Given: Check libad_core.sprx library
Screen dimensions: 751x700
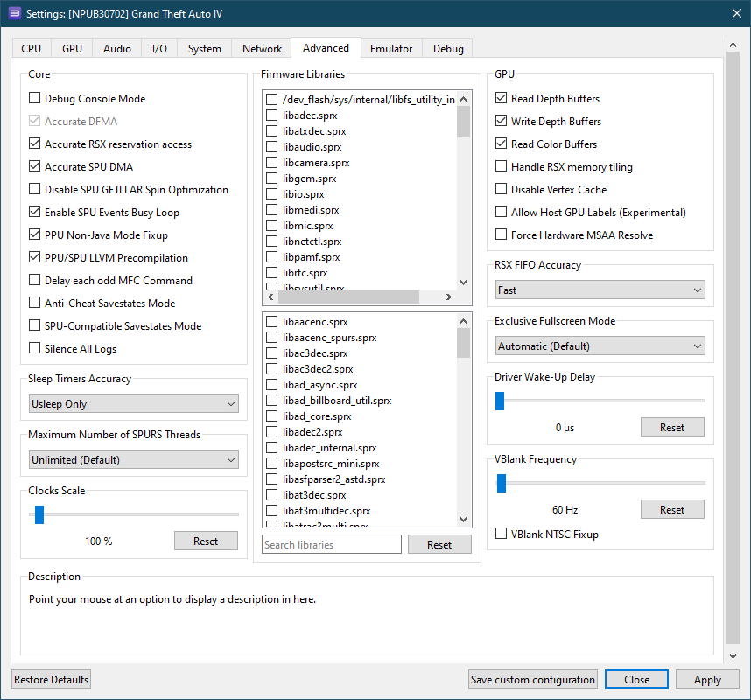Looking at the screenshot, I should (x=271, y=416).
